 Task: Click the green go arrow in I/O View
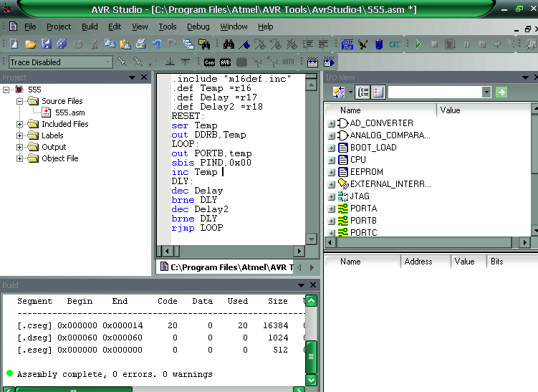coord(501,92)
